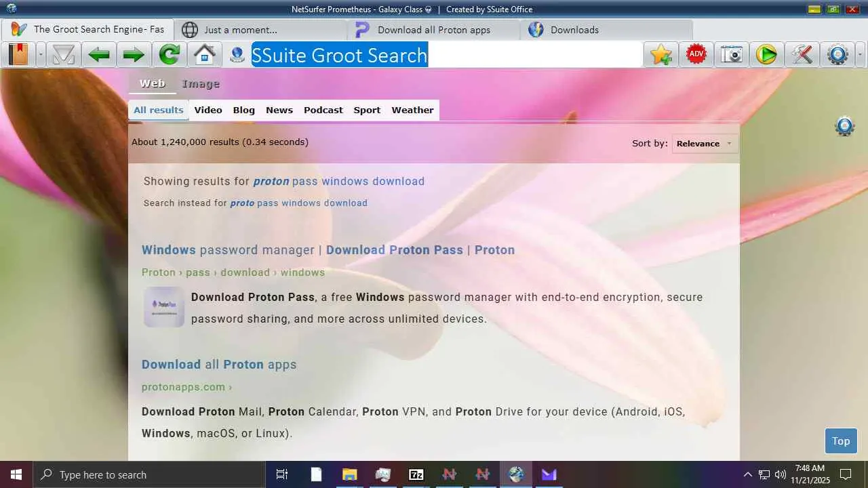Screen dimensions: 868x488
Task: Click the taskbar 'Type here to search' box
Action: coord(149,474)
